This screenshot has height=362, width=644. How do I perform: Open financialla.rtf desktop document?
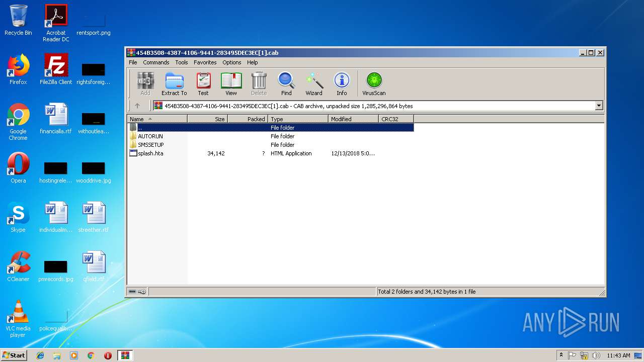pos(56,119)
